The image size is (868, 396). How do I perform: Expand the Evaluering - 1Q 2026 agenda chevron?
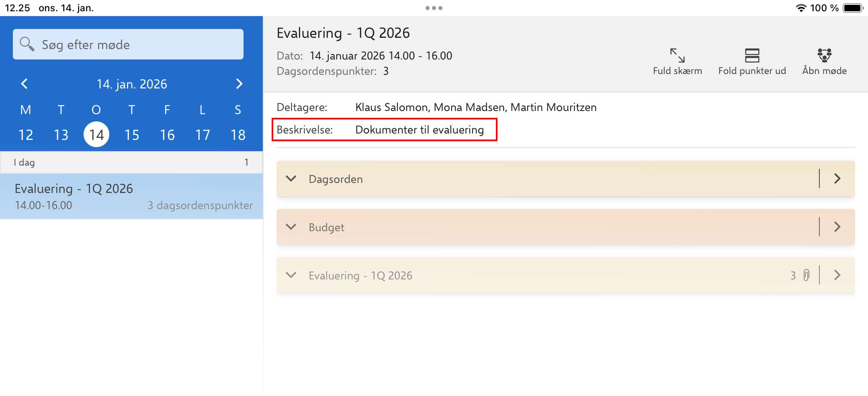291,275
